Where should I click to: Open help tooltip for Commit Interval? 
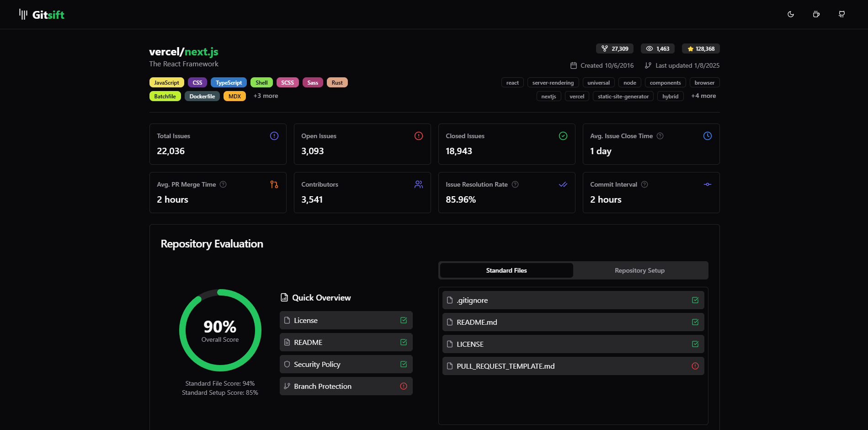(644, 184)
